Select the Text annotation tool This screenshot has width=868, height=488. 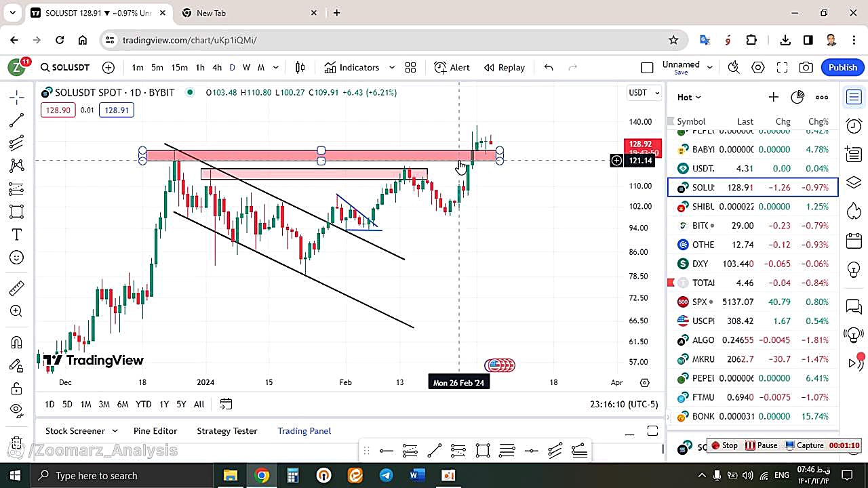pyautogui.click(x=17, y=235)
